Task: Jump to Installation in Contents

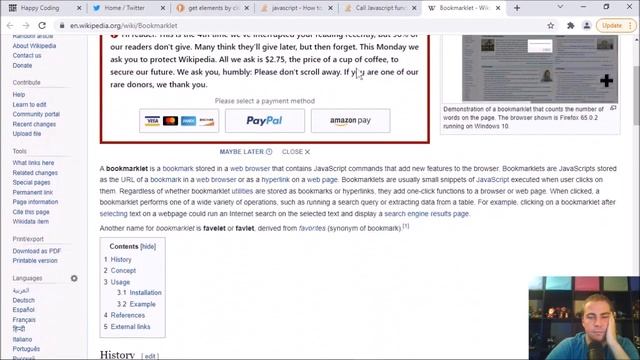Action: click(x=145, y=293)
